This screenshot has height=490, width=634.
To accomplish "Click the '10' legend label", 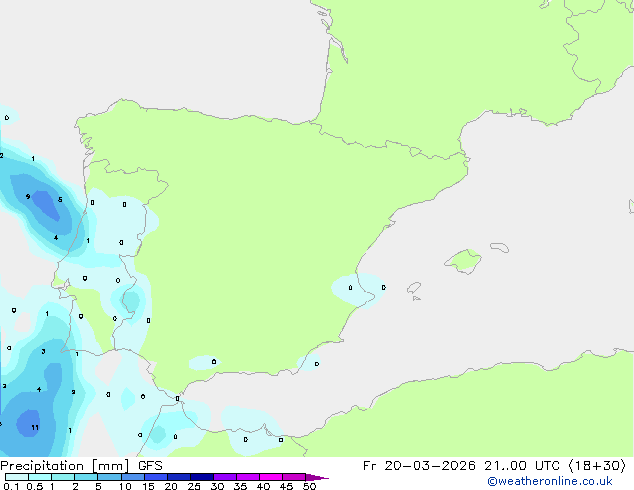I will 125,486.
